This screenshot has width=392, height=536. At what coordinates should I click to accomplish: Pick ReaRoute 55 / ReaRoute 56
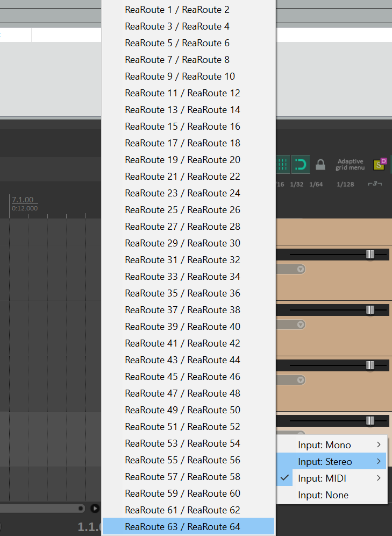click(189, 460)
